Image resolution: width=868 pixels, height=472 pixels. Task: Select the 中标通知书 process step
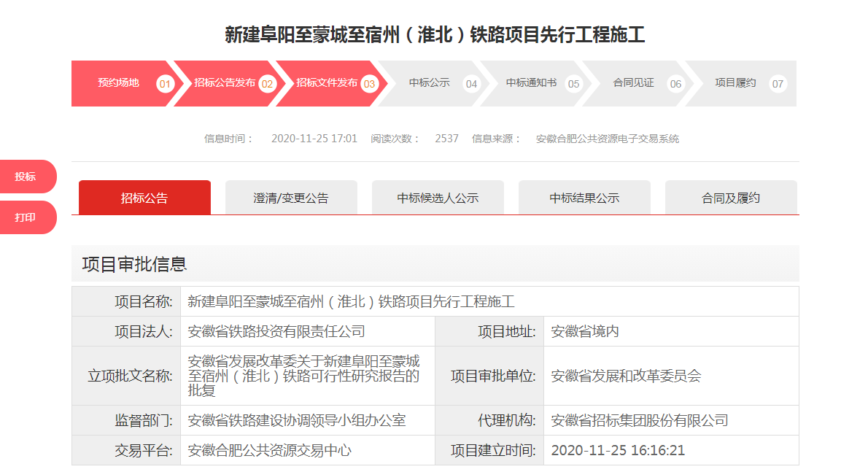tap(531, 83)
